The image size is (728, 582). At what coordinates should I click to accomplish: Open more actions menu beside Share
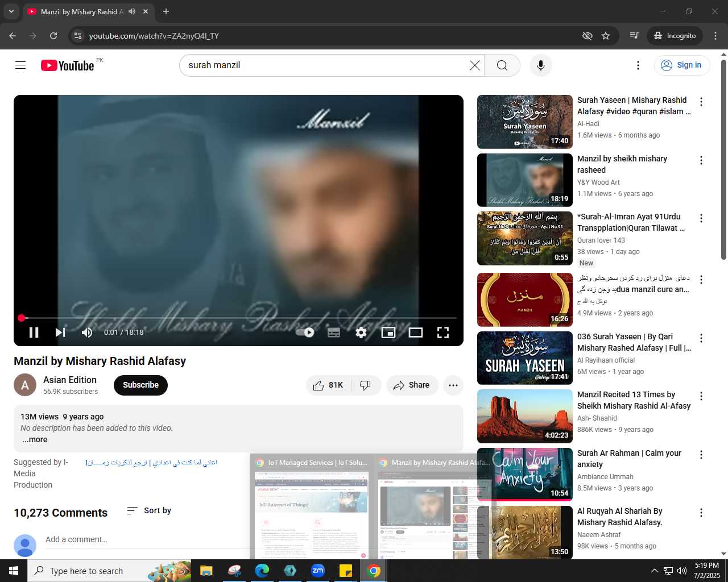453,385
